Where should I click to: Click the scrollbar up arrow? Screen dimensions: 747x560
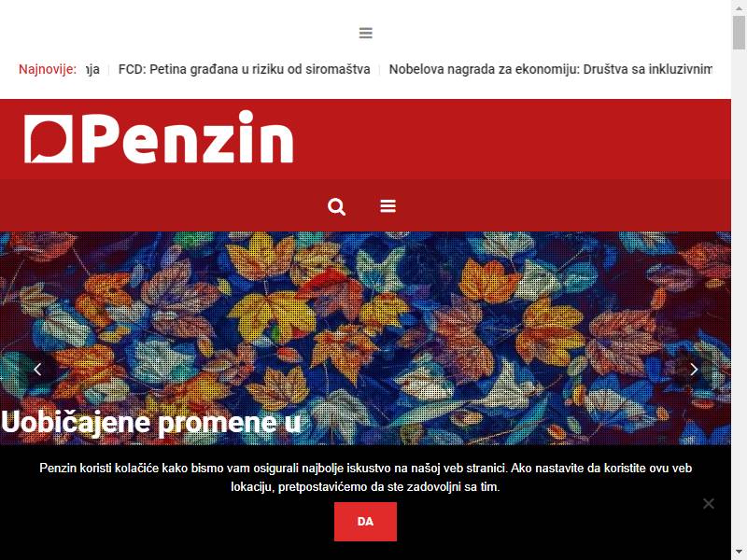tap(739, 7)
